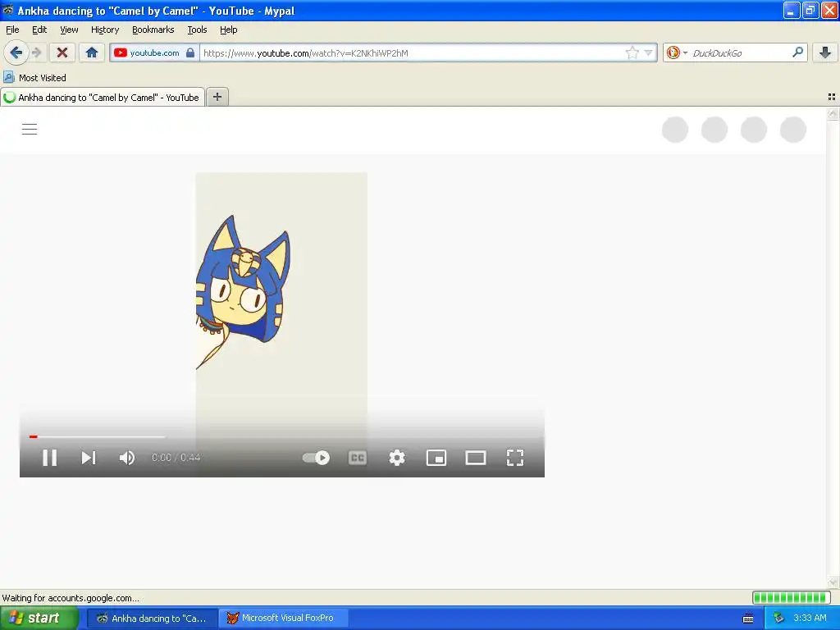
Task: Switch to the Mypal taskbar button
Action: [x=152, y=619]
